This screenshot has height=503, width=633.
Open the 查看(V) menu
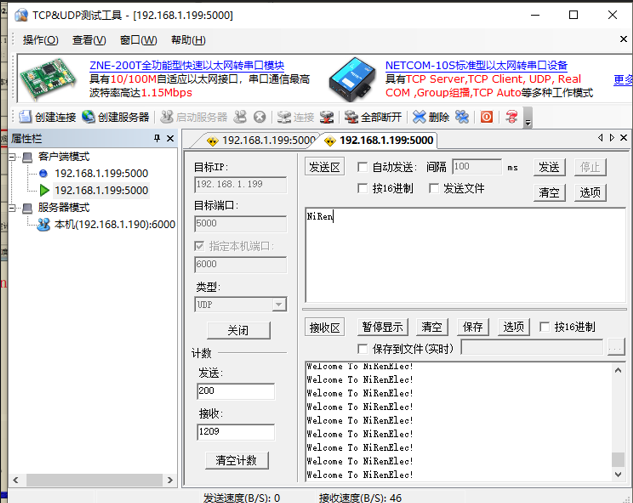click(89, 40)
